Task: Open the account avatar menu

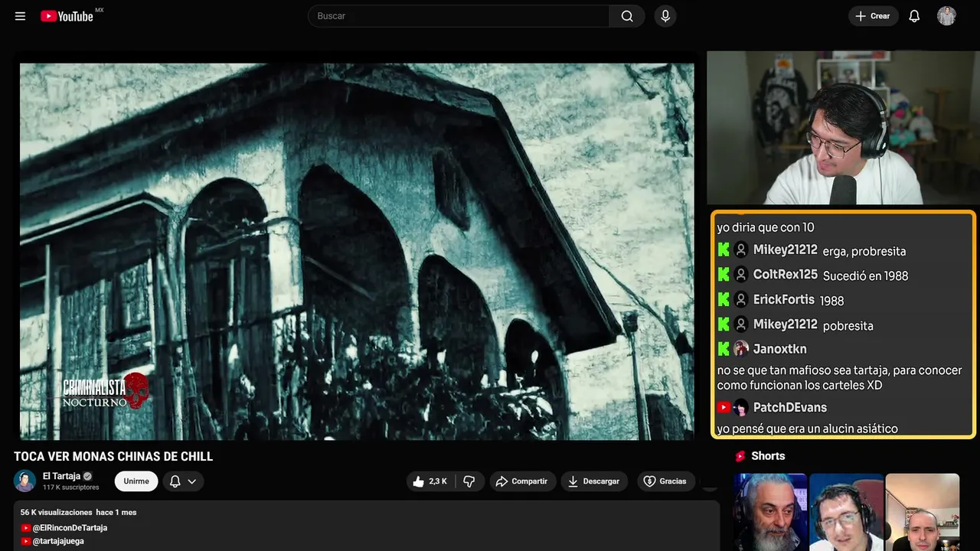Action: point(946,16)
